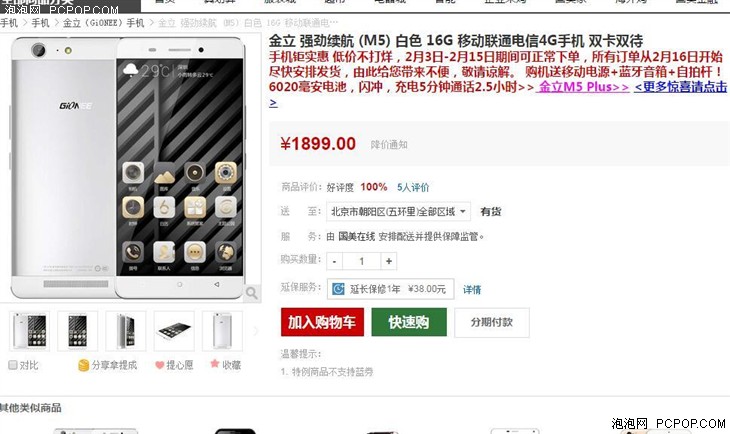This screenshot has height=434, width=730.
Task: Click the extended warranty shield icon
Action: coord(338,289)
